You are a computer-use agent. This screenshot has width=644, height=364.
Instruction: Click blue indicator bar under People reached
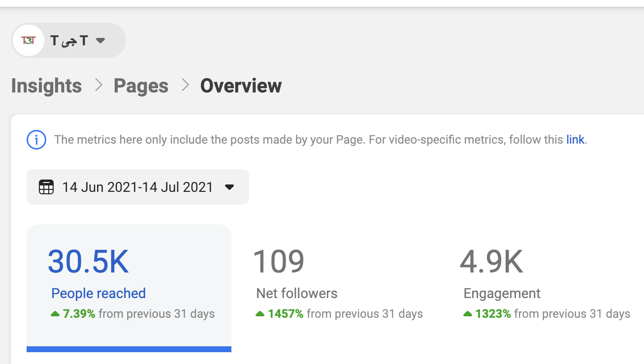(129, 349)
